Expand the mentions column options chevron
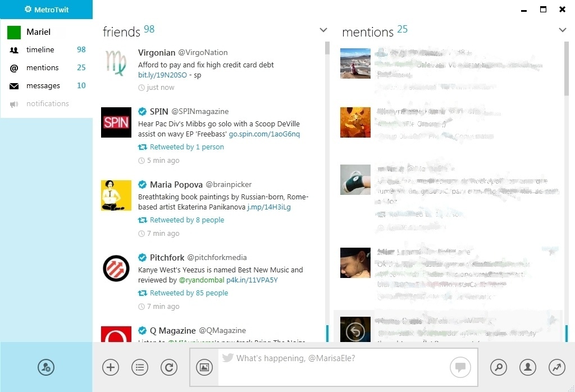575x392 pixels. coord(563,30)
